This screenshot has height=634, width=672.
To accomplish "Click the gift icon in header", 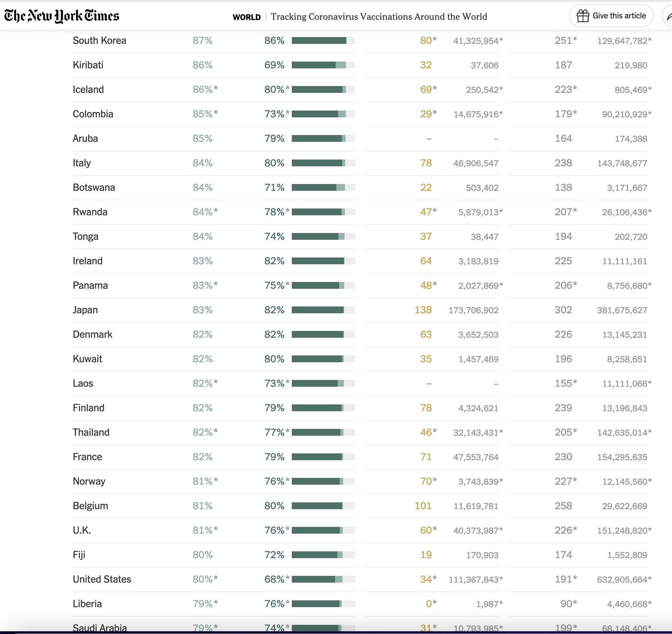I will pyautogui.click(x=583, y=16).
